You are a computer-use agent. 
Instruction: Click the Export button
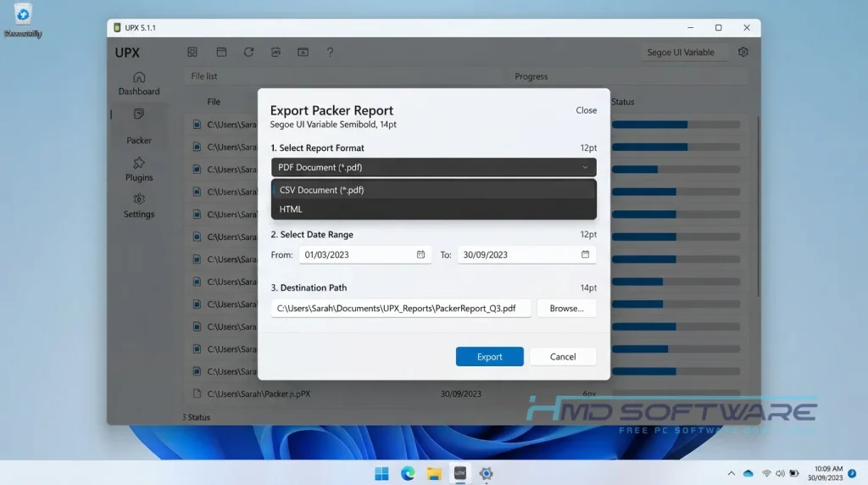(489, 357)
